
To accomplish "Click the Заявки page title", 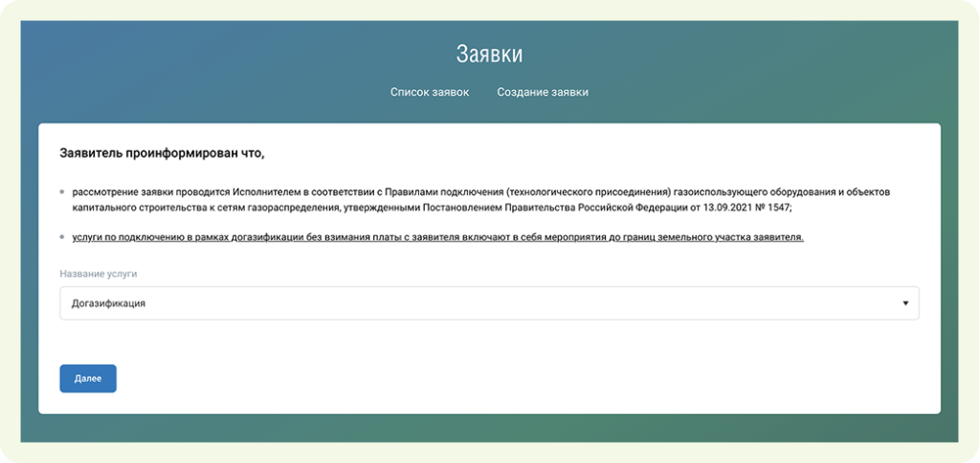I will (489, 54).
